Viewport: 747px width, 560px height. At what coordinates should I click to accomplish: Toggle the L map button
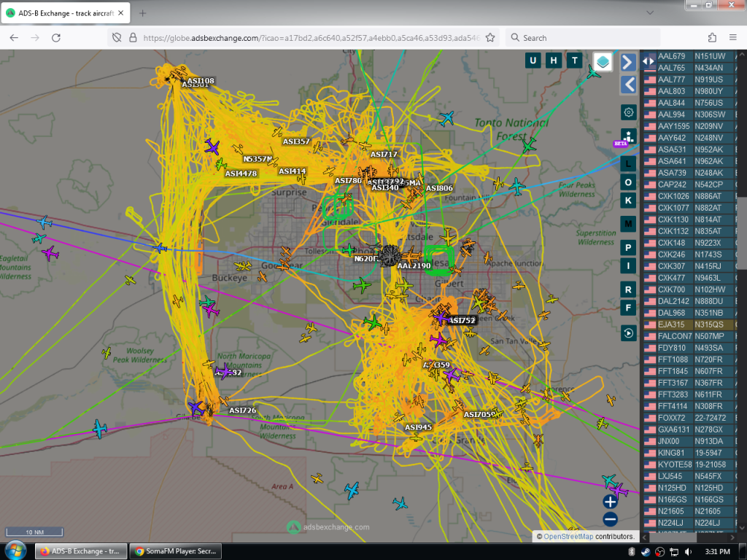(x=628, y=164)
